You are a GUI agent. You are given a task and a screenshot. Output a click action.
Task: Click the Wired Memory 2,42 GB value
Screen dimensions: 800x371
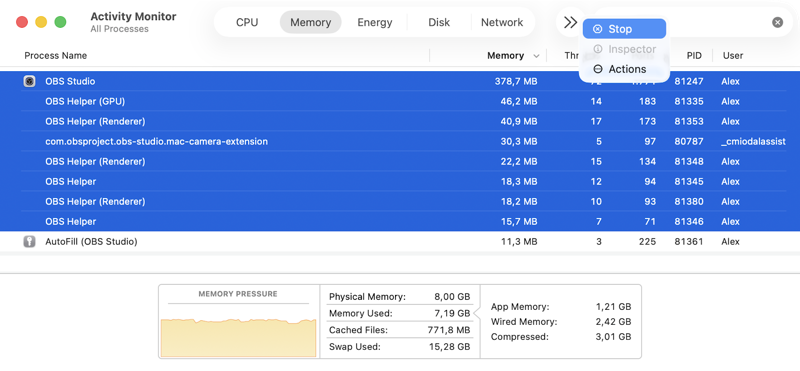(x=613, y=322)
